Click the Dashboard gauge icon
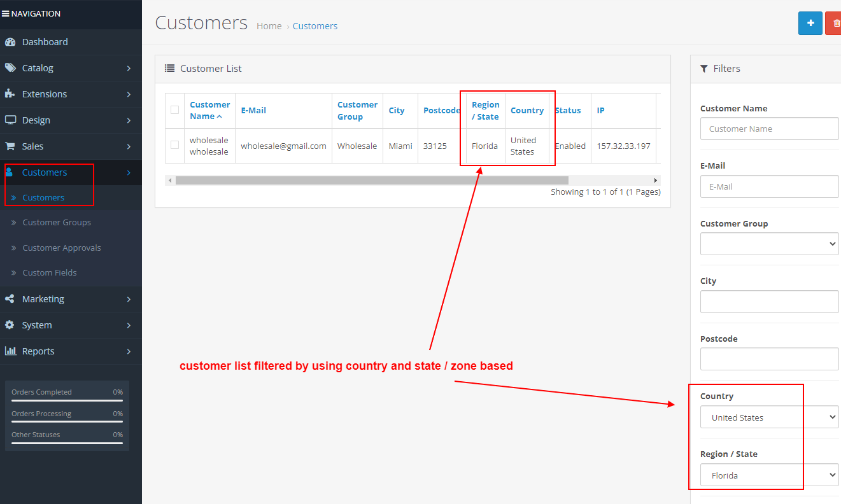This screenshot has height=504, width=841. (x=10, y=42)
